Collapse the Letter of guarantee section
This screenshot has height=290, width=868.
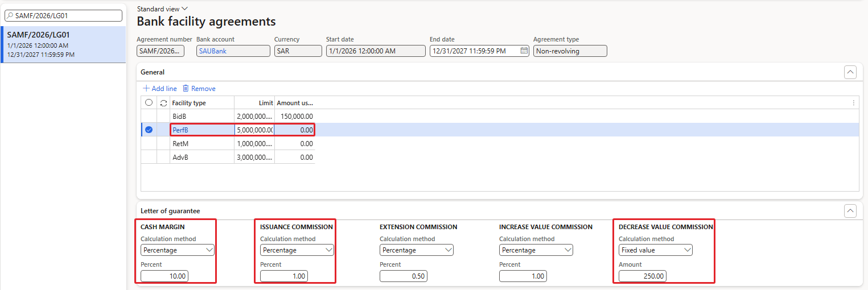tap(850, 211)
